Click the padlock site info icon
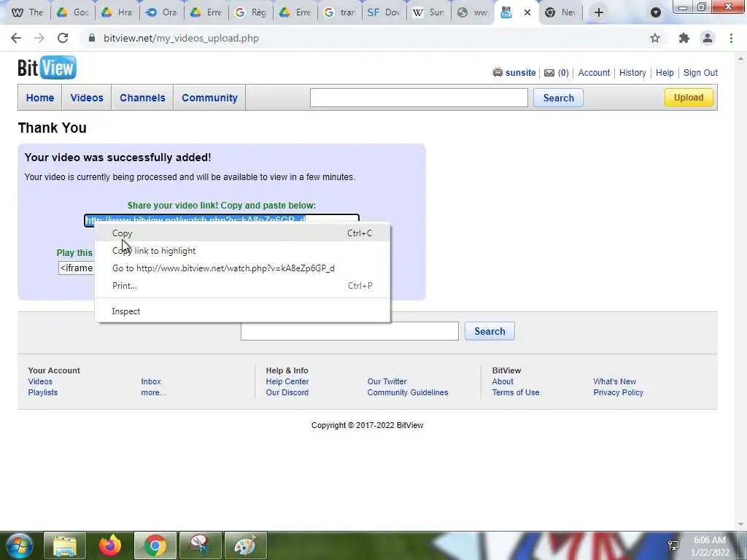Screen dimensions: 747x560 (x=92, y=38)
